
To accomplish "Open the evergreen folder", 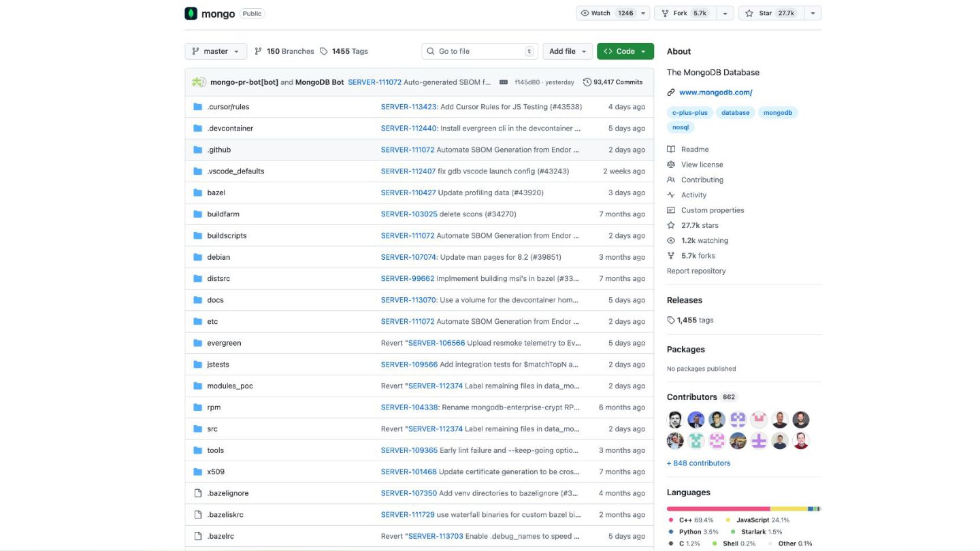I will click(224, 343).
